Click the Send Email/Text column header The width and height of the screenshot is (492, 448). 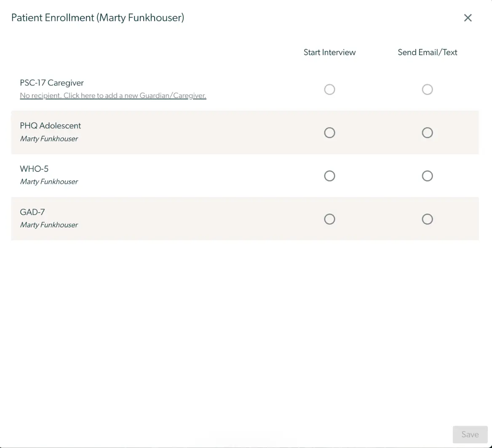tap(427, 52)
